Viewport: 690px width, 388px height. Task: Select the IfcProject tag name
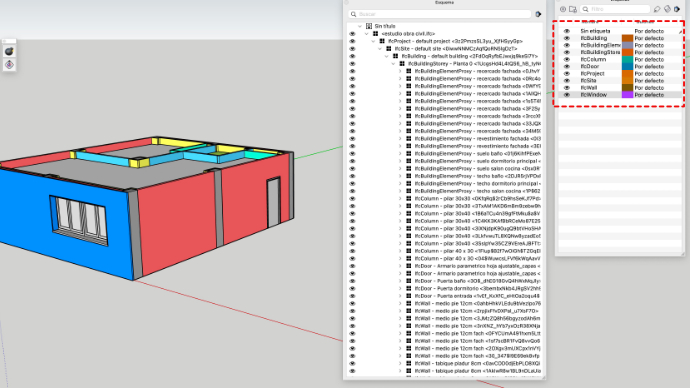(x=592, y=73)
